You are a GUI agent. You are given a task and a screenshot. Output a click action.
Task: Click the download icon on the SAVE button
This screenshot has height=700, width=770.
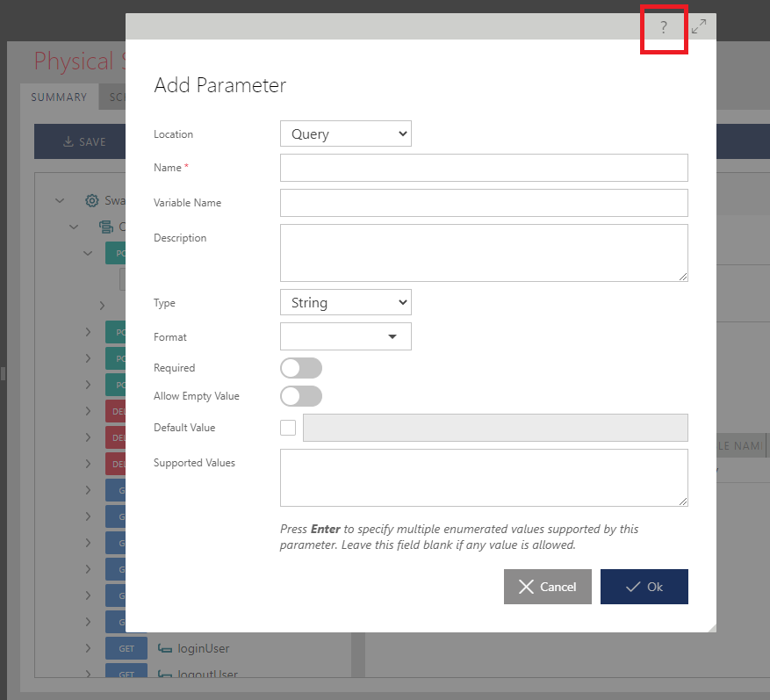67,141
